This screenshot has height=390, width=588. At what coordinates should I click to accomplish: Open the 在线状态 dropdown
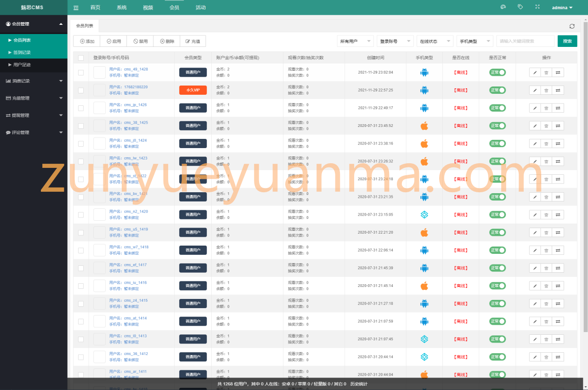(x=435, y=41)
